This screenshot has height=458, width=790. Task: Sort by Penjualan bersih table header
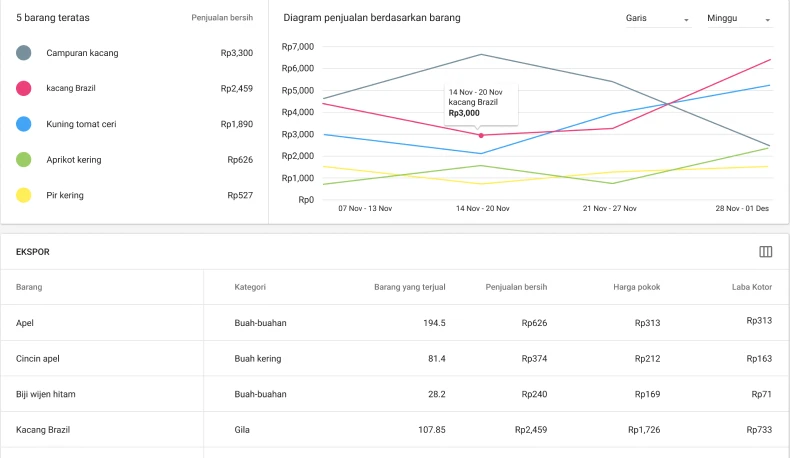tap(517, 287)
